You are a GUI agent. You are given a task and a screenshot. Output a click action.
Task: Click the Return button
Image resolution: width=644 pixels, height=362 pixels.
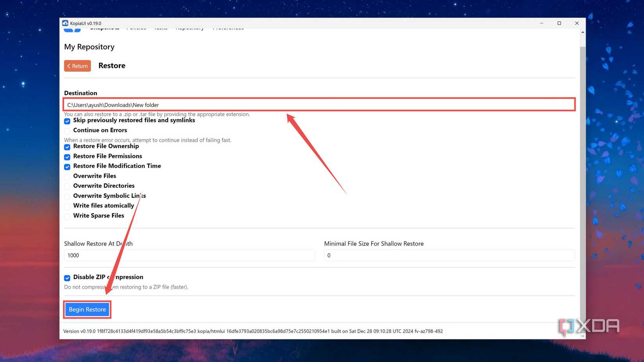click(x=77, y=66)
